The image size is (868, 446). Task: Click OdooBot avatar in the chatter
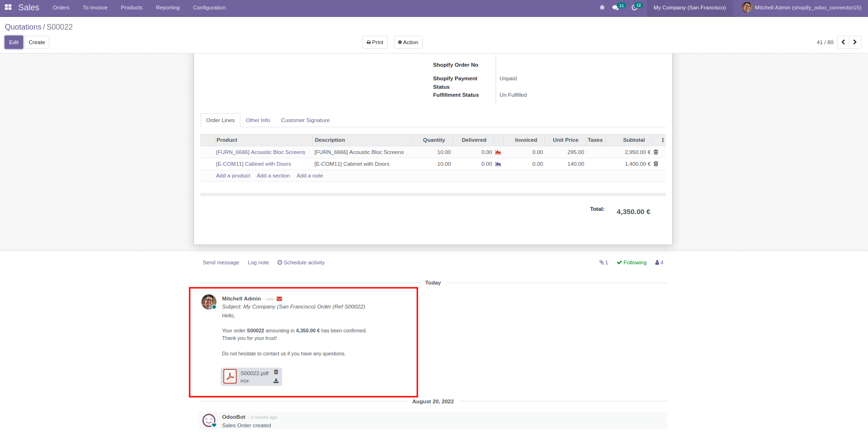click(209, 420)
